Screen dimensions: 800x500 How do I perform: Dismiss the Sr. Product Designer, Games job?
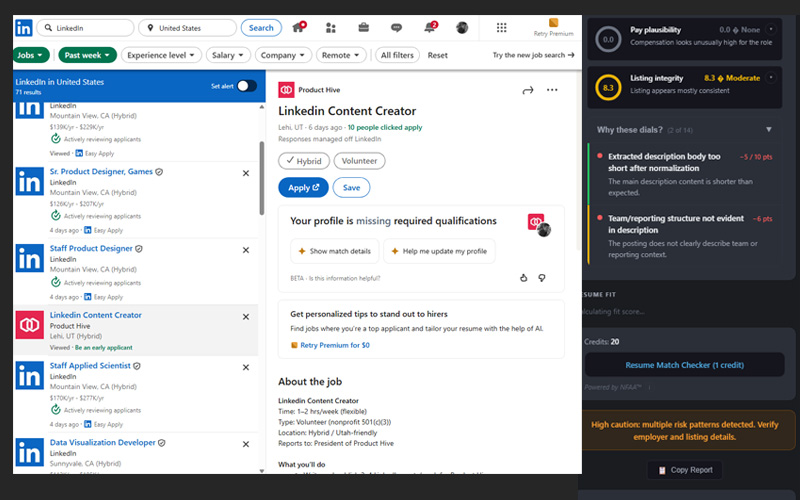[x=246, y=173]
